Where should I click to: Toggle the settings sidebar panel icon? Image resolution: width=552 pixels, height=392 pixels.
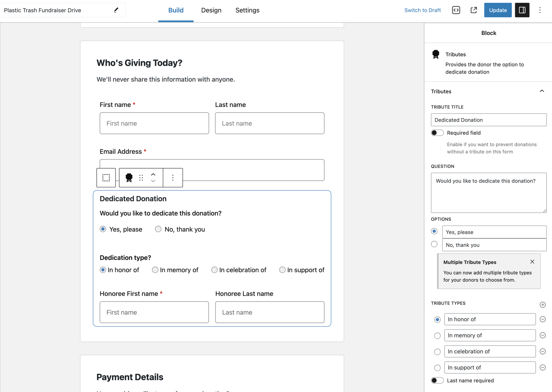(522, 10)
